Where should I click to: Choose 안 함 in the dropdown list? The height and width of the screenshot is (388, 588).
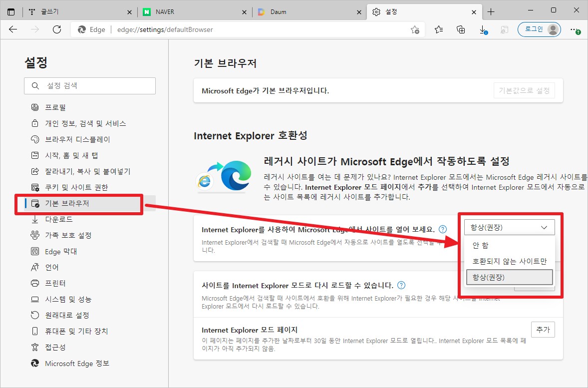coord(509,245)
